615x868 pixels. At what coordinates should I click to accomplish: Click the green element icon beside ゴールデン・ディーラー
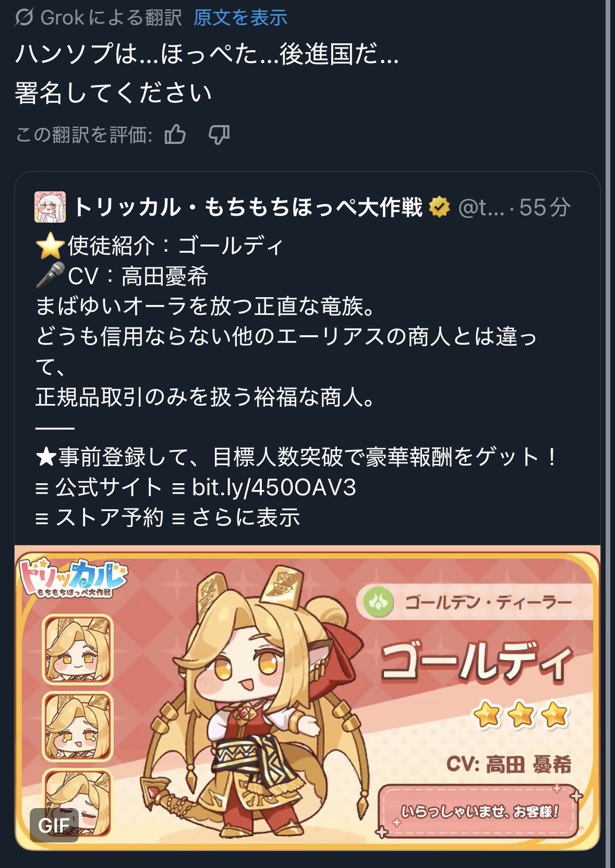[379, 602]
